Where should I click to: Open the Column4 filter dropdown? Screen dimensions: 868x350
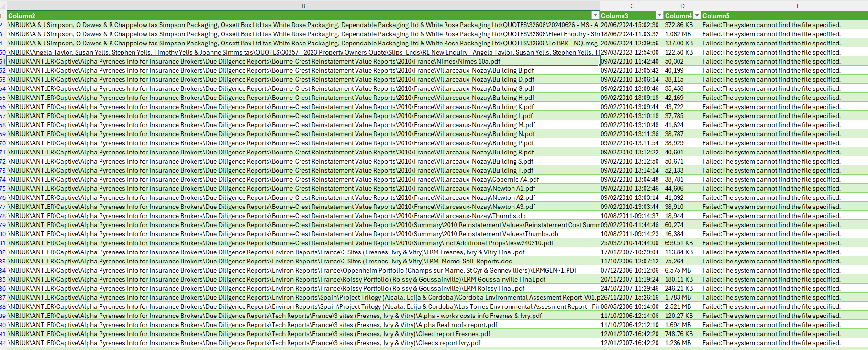click(x=697, y=15)
